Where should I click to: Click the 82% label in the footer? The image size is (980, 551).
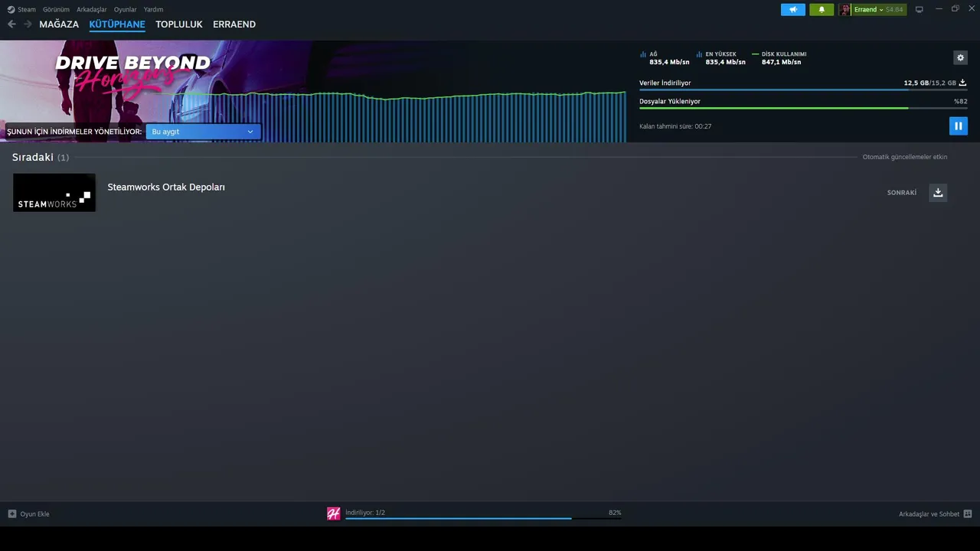pyautogui.click(x=615, y=513)
